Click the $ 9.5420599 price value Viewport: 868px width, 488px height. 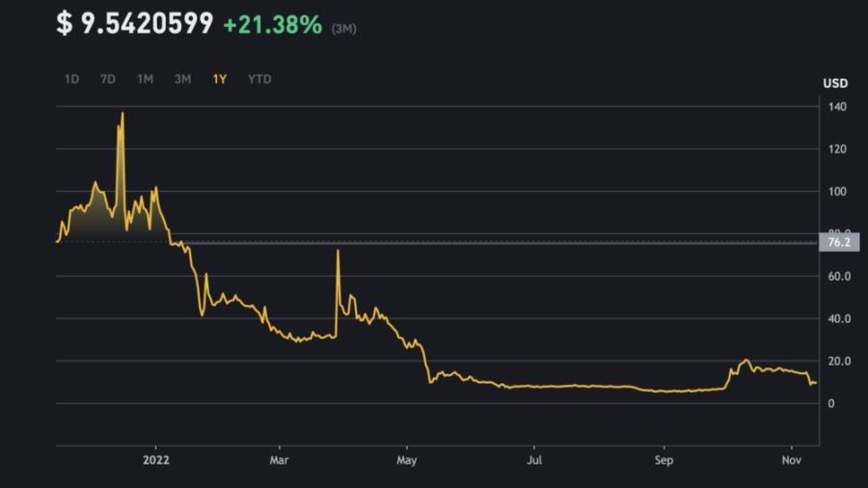pos(135,25)
